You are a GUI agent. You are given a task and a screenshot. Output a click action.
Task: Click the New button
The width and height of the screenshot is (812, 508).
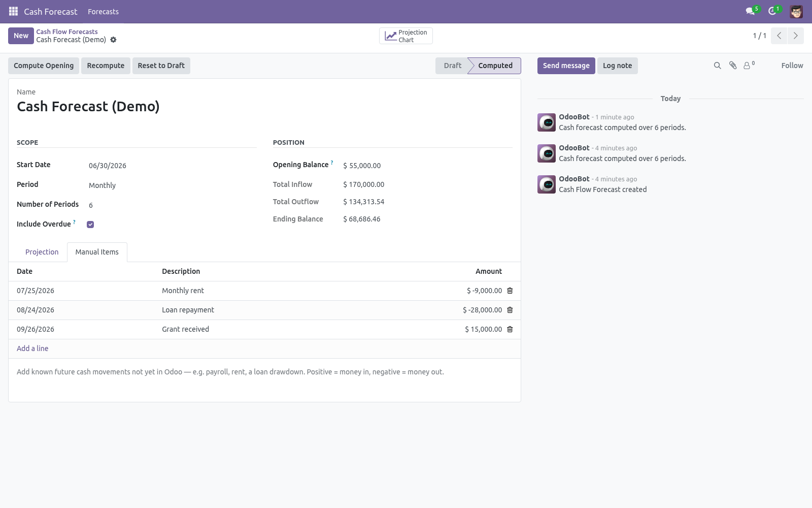click(x=21, y=36)
